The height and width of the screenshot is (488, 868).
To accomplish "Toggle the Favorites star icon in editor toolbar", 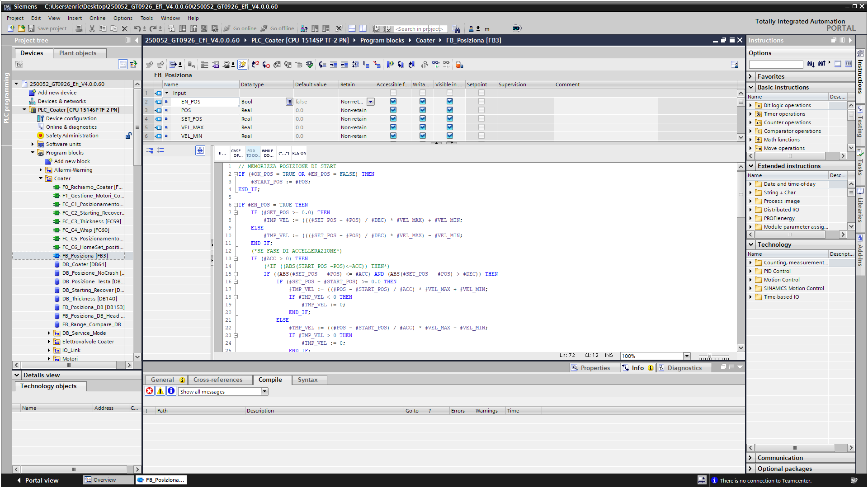I will (x=242, y=65).
